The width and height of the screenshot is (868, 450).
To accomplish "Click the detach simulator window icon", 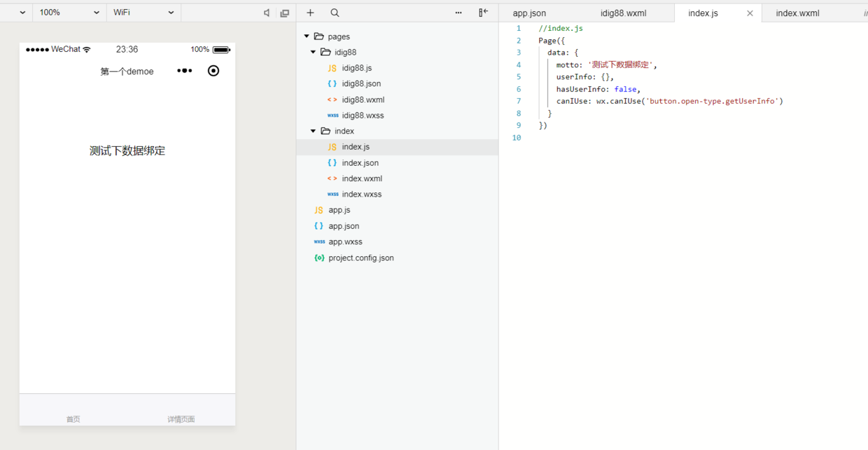I will (x=284, y=13).
